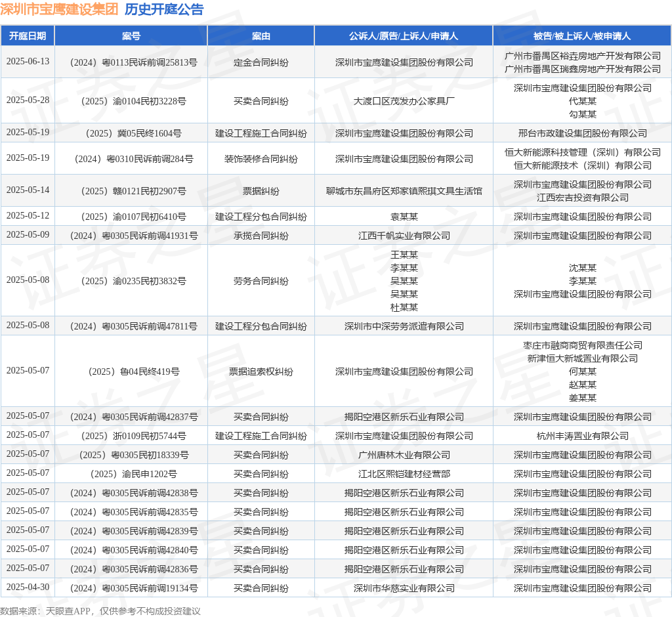Click the 开庭日期 column header

28,36
